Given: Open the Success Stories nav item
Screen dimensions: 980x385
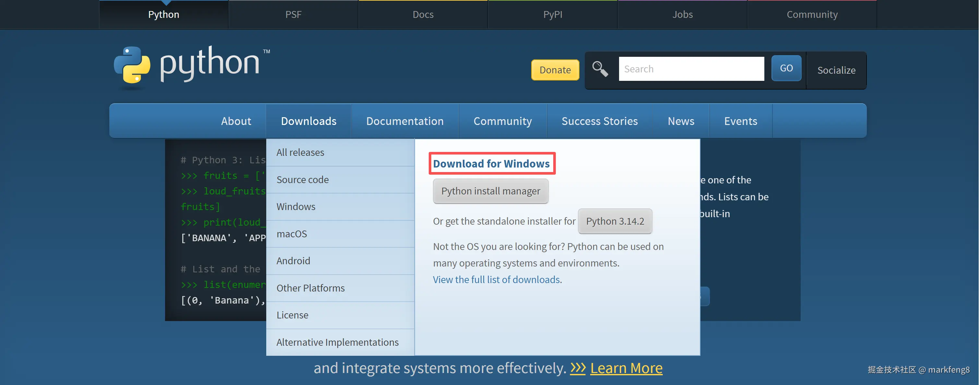Looking at the screenshot, I should click(x=599, y=121).
